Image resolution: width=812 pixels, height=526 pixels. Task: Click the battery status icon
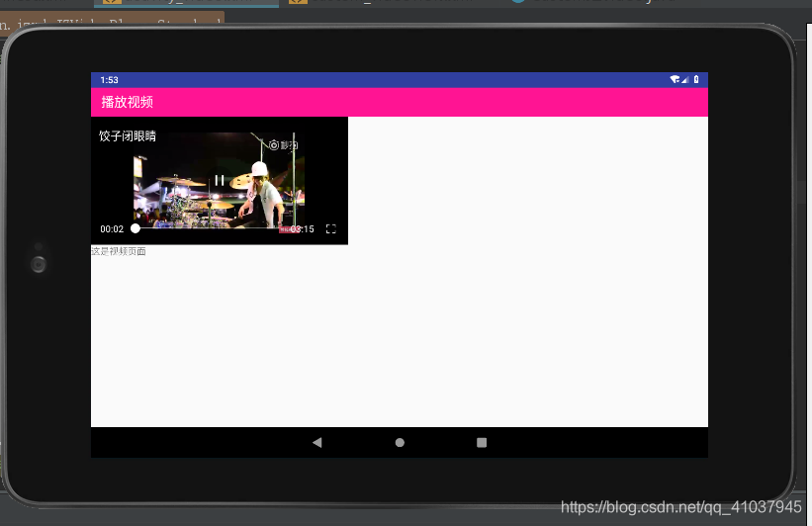pyautogui.click(x=696, y=79)
